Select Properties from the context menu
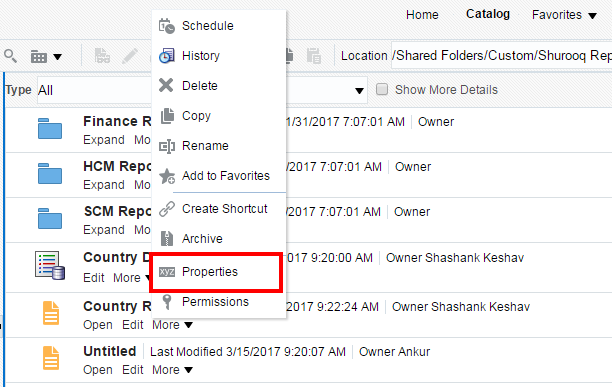The width and height of the screenshot is (612, 387). pyautogui.click(x=210, y=272)
